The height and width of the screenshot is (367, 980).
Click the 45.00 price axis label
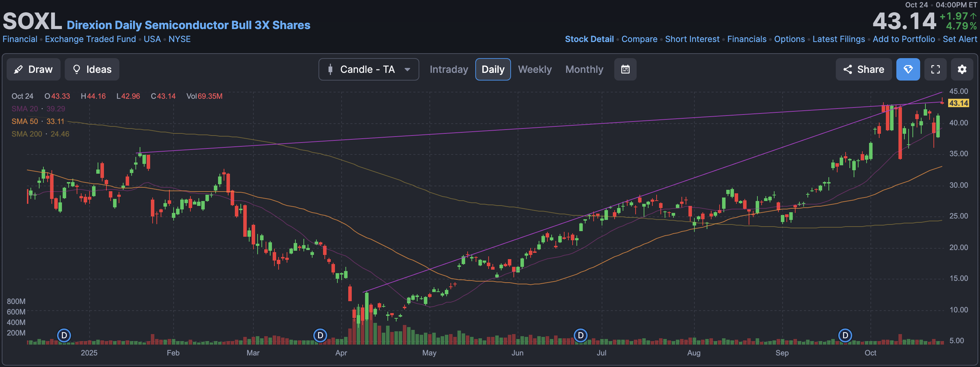pos(958,91)
